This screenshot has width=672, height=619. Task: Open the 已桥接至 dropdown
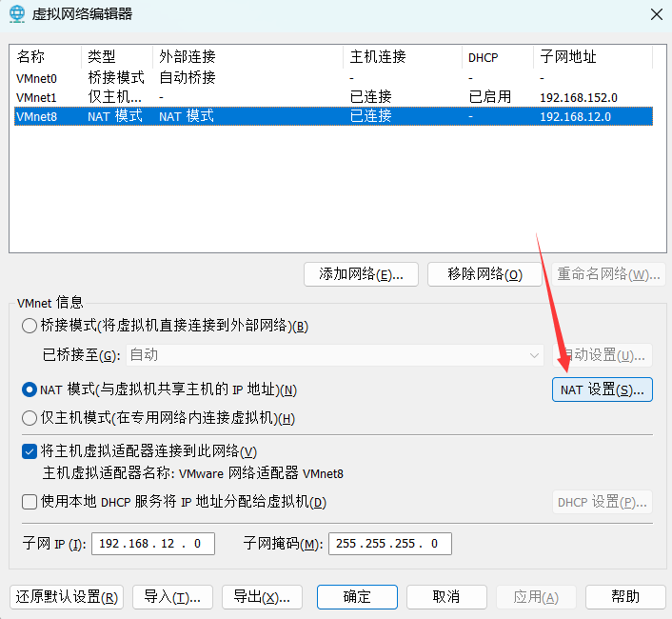pos(335,355)
